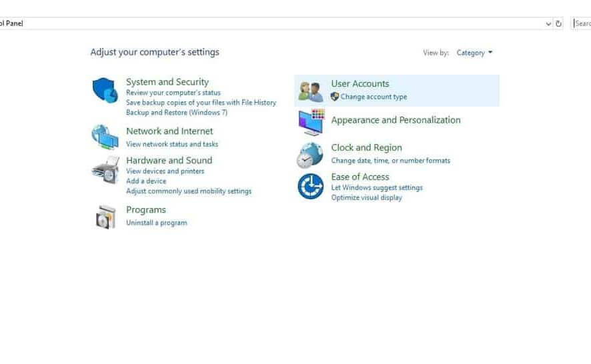Open Change account type

tap(374, 97)
